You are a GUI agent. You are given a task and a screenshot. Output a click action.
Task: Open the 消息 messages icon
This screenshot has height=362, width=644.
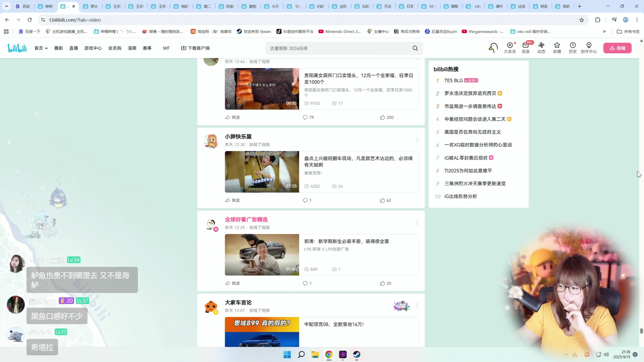click(526, 48)
